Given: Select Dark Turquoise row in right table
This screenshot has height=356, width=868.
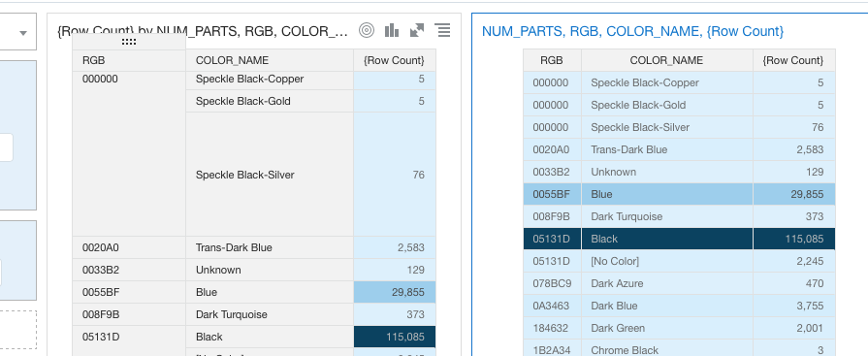Looking at the screenshot, I should (679, 216).
